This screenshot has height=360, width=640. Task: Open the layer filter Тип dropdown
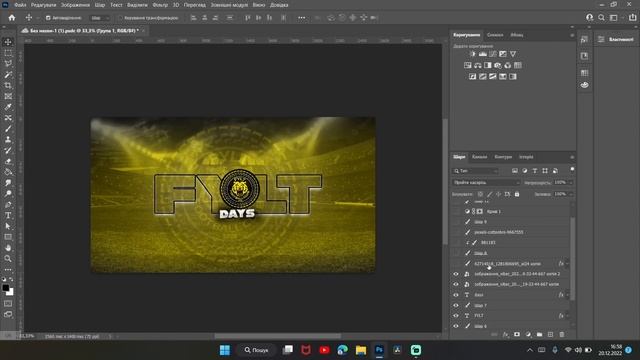(476, 171)
